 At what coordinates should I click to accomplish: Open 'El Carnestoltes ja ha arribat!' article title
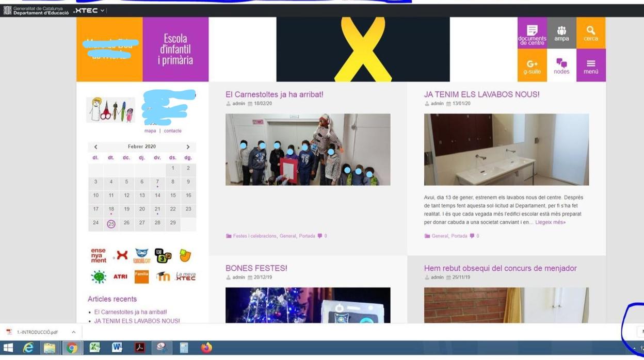click(x=274, y=94)
